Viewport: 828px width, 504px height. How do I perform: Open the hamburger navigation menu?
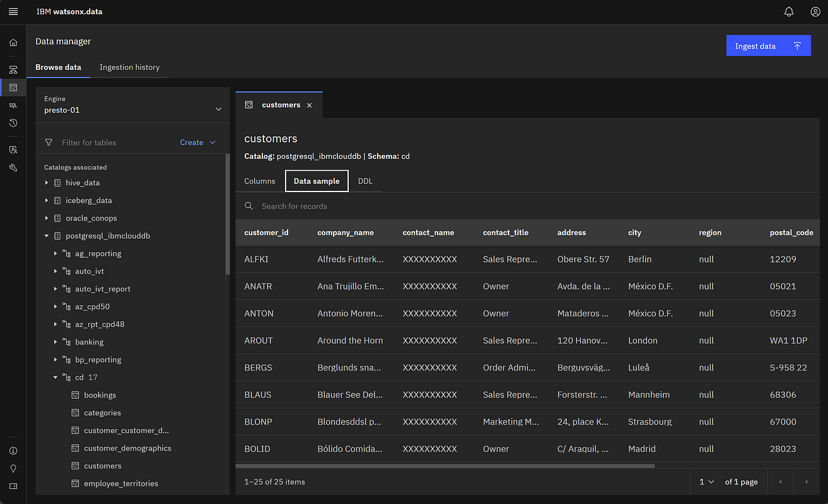point(13,12)
